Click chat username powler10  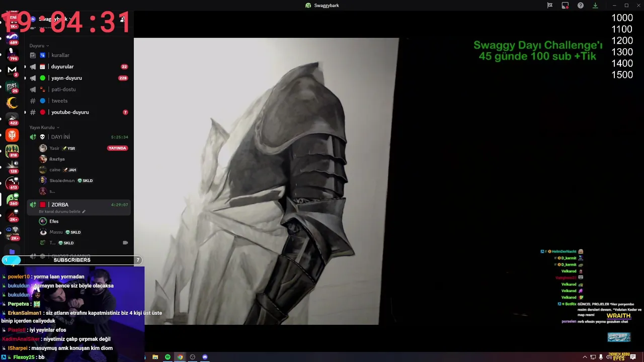[19, 277]
